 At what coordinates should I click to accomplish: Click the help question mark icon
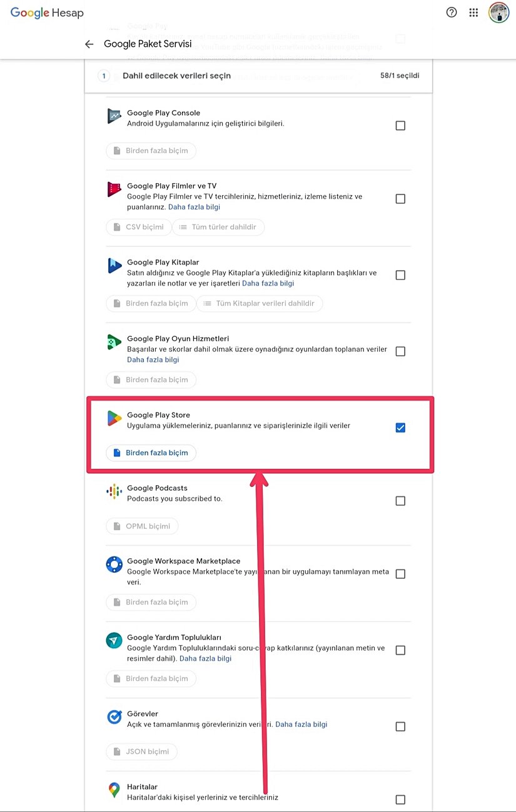coord(452,13)
